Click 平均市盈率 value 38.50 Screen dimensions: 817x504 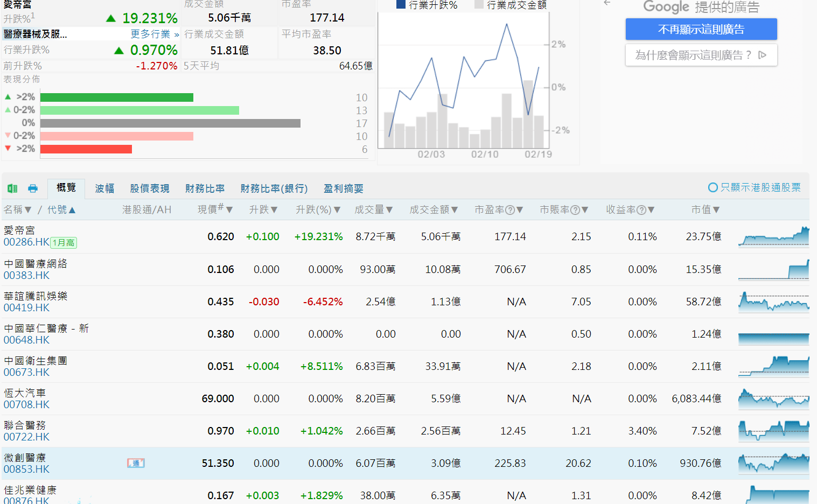327,51
